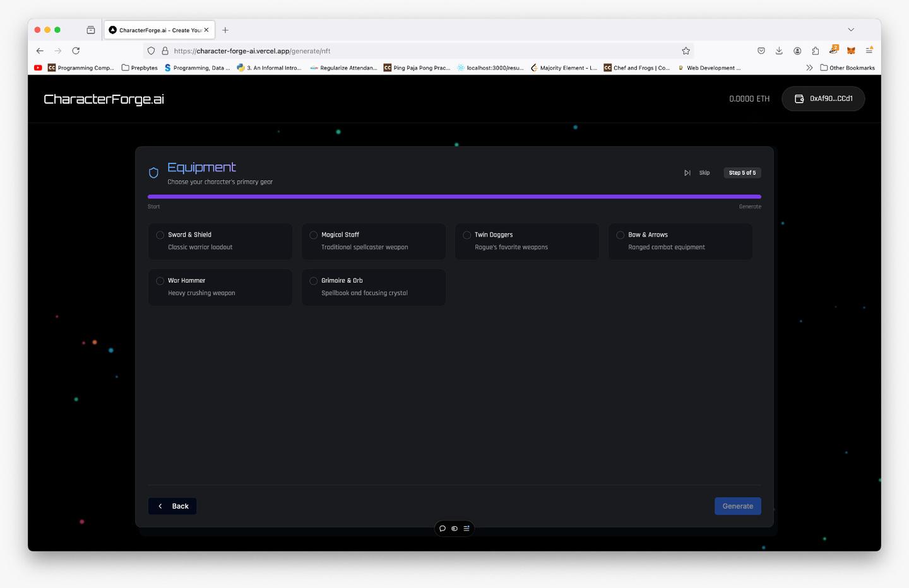
Task: Click the Equipment shield icon
Action: [153, 173]
